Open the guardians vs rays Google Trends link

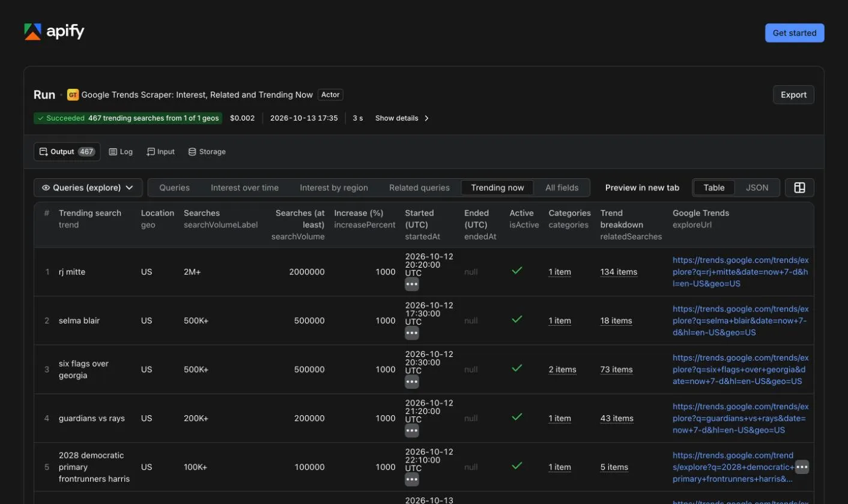pyautogui.click(x=740, y=418)
